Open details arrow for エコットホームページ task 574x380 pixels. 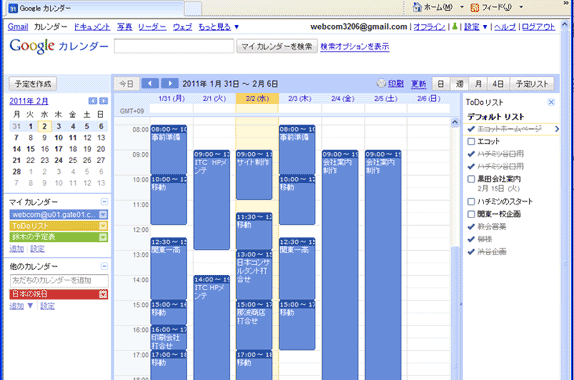[x=557, y=129]
